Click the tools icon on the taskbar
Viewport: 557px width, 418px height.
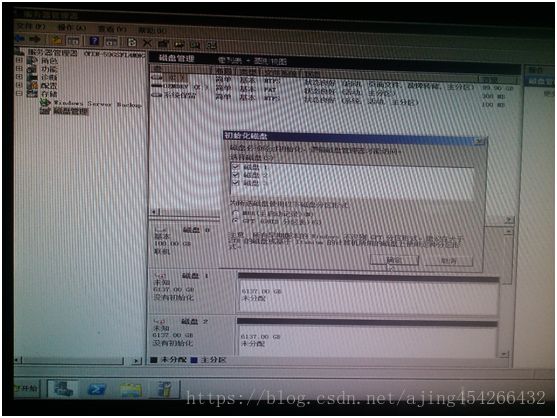coord(164,389)
